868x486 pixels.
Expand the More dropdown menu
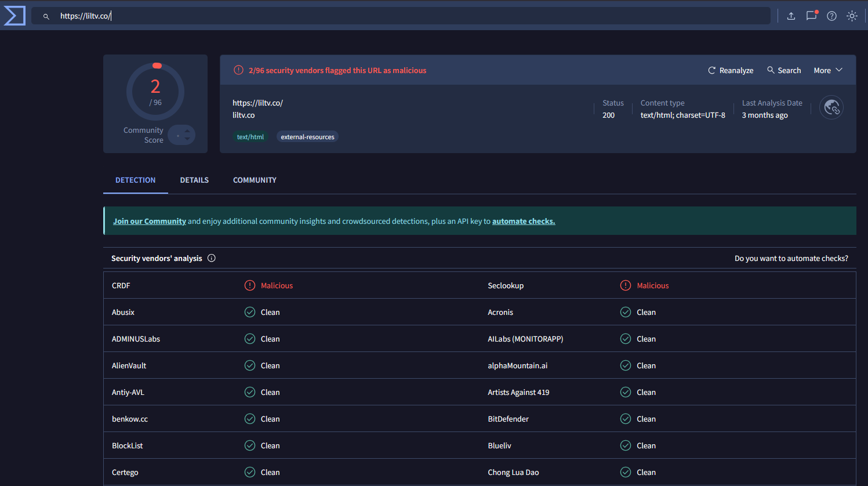coord(828,70)
